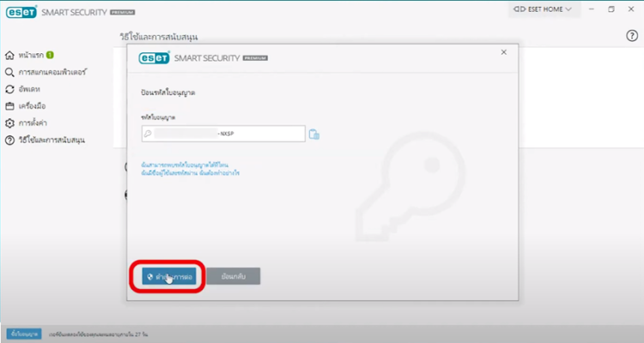This screenshot has width=644, height=343.
Task: Open วิธีใช้และการสนับสนุน section in sidebar
Action: [52, 141]
